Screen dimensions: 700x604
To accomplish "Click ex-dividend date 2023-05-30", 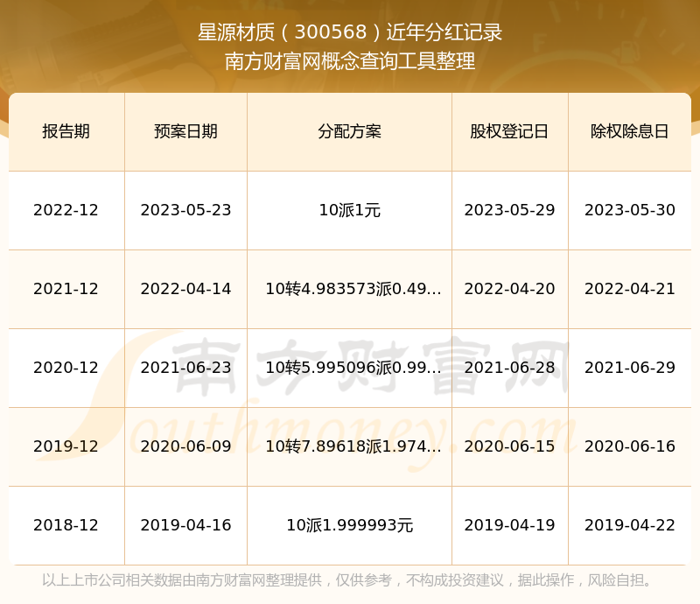I will coord(629,210).
